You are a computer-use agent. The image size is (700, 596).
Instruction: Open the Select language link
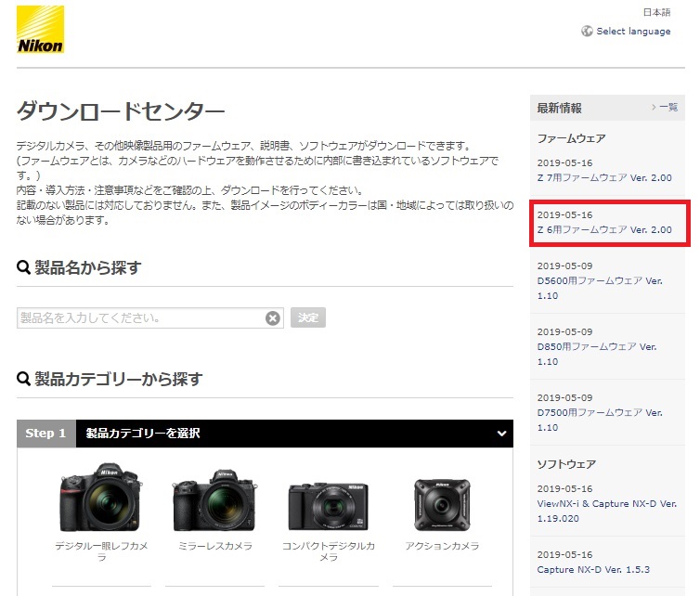[633, 32]
